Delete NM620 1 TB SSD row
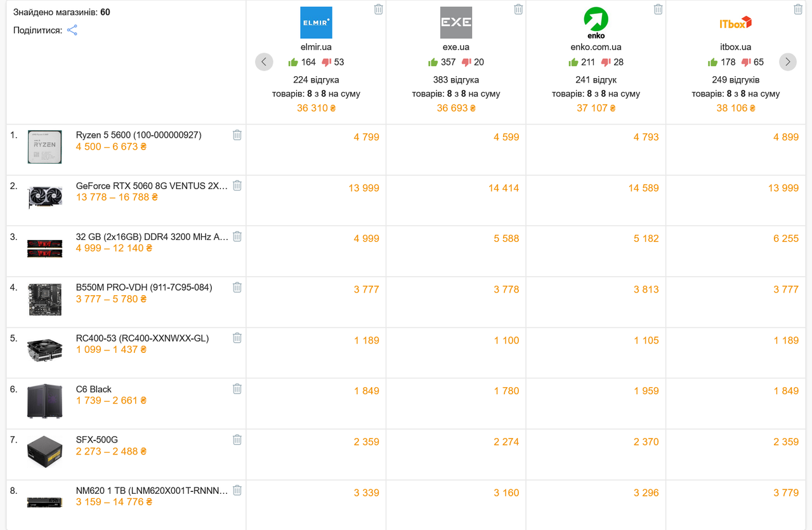The height and width of the screenshot is (530, 812). pos(237,490)
